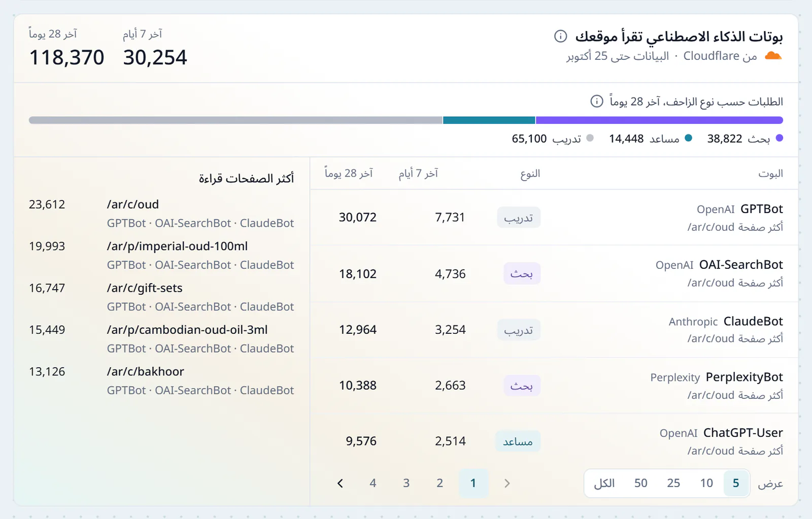
Task: Click the آخر 28 يوماً column header
Action: pyautogui.click(x=349, y=174)
